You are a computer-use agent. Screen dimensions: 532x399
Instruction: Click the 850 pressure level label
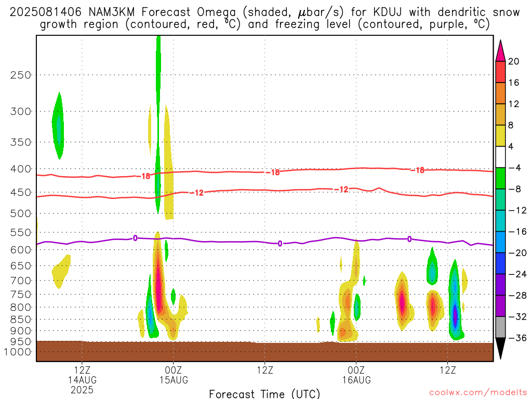pyautogui.click(x=21, y=320)
